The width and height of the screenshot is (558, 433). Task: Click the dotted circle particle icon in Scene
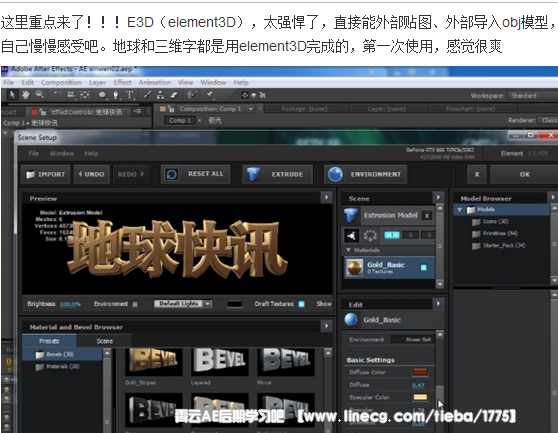click(x=370, y=235)
